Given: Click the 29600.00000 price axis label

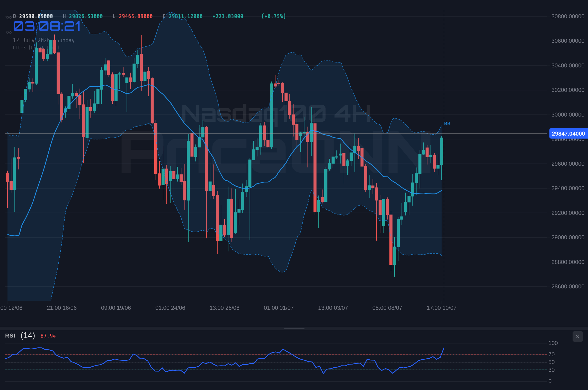Looking at the screenshot, I should click(568, 164).
